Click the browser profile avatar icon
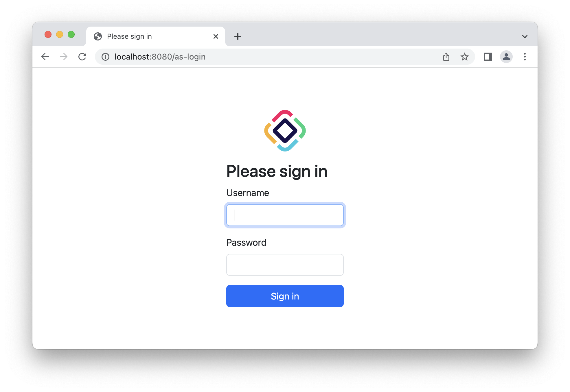570x392 pixels. coord(506,57)
